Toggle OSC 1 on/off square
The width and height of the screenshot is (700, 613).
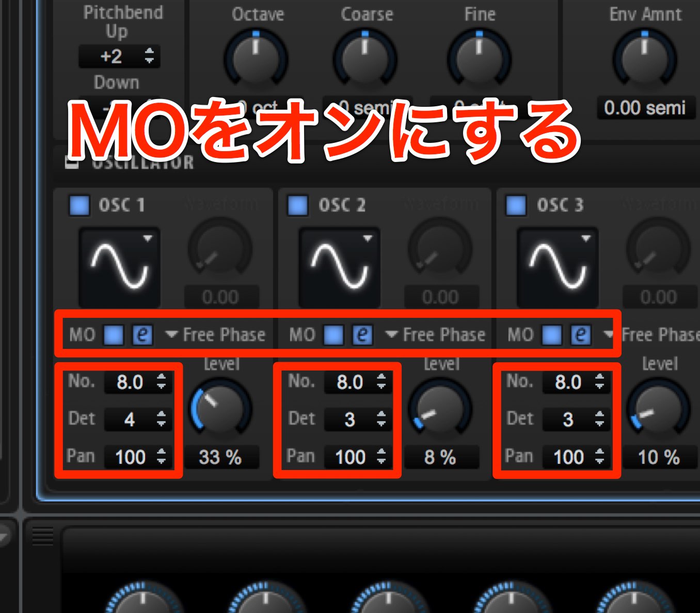coord(79,205)
